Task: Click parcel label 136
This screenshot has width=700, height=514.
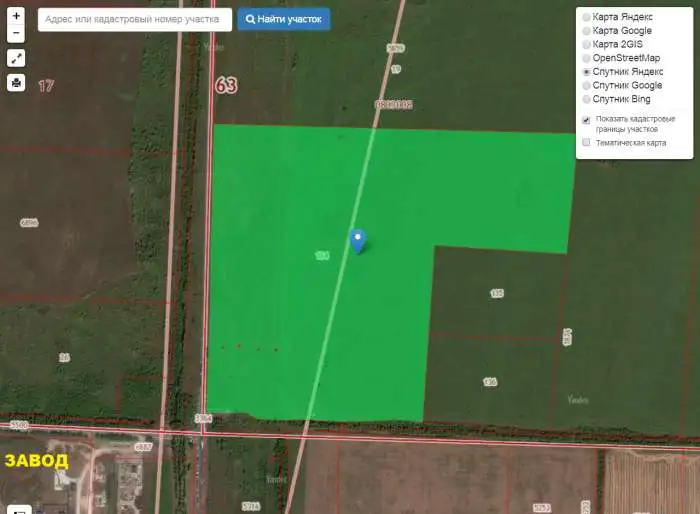Action: click(490, 382)
